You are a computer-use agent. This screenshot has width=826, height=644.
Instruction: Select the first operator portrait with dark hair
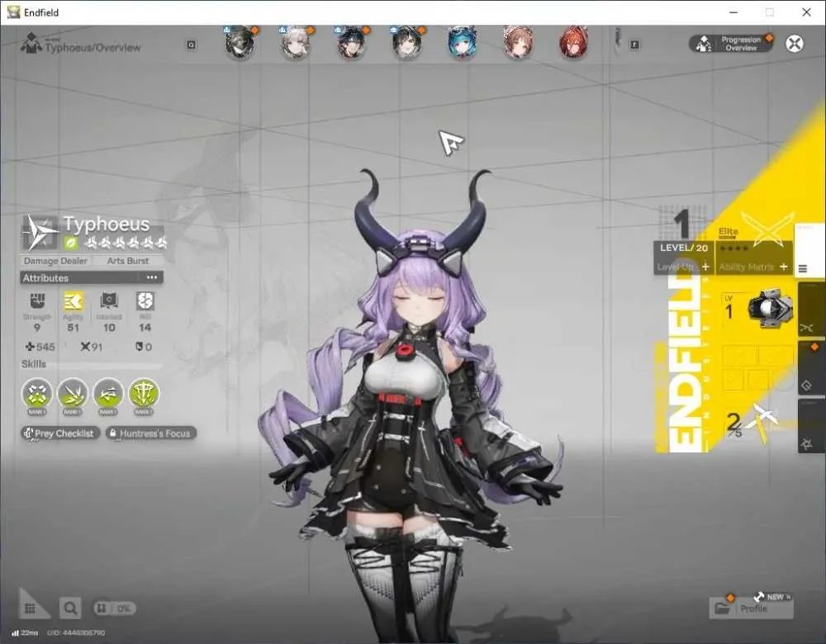pos(240,43)
